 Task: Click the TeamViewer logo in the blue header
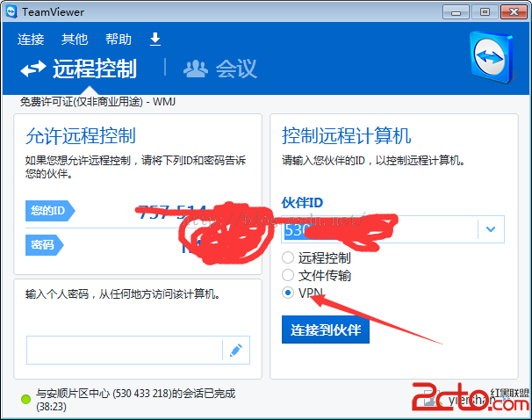(492, 57)
